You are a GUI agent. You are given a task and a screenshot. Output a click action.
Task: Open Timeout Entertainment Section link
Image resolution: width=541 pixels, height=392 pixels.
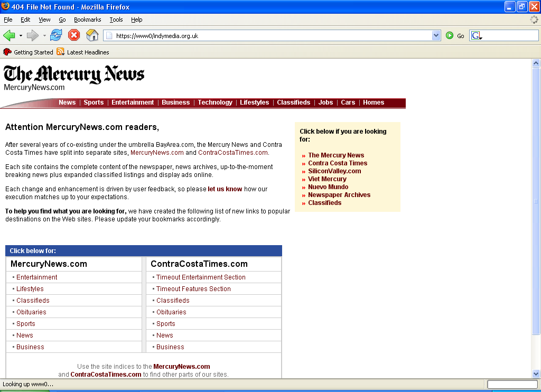pyautogui.click(x=201, y=277)
